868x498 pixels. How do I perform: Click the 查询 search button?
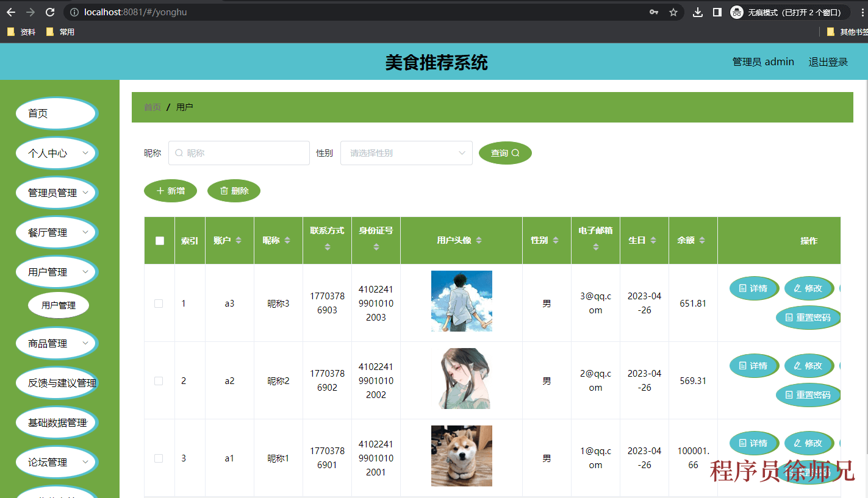click(505, 153)
